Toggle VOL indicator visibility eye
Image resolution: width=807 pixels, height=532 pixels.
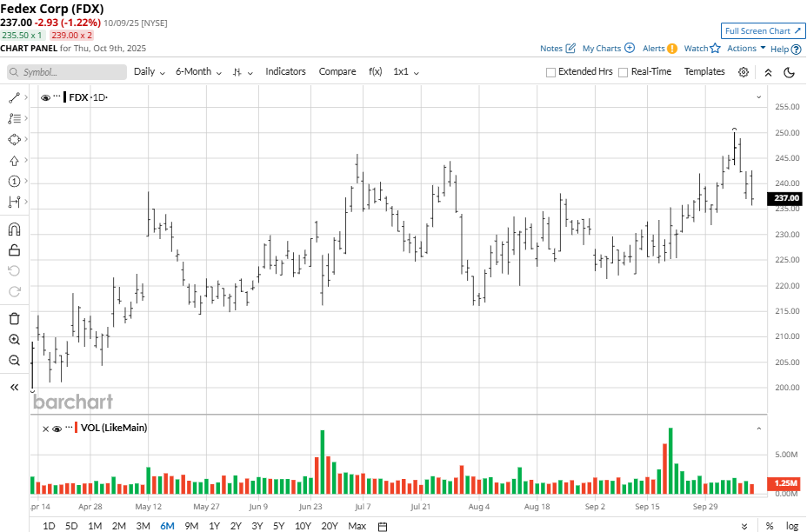[57, 429]
